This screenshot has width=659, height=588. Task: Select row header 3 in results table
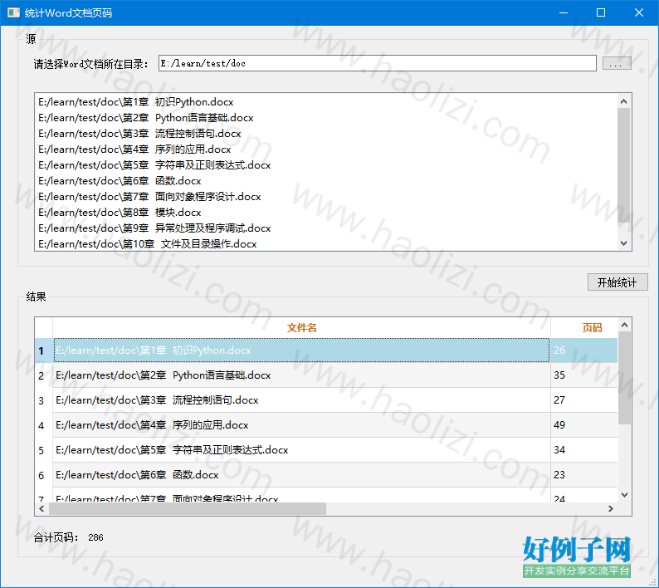44,400
